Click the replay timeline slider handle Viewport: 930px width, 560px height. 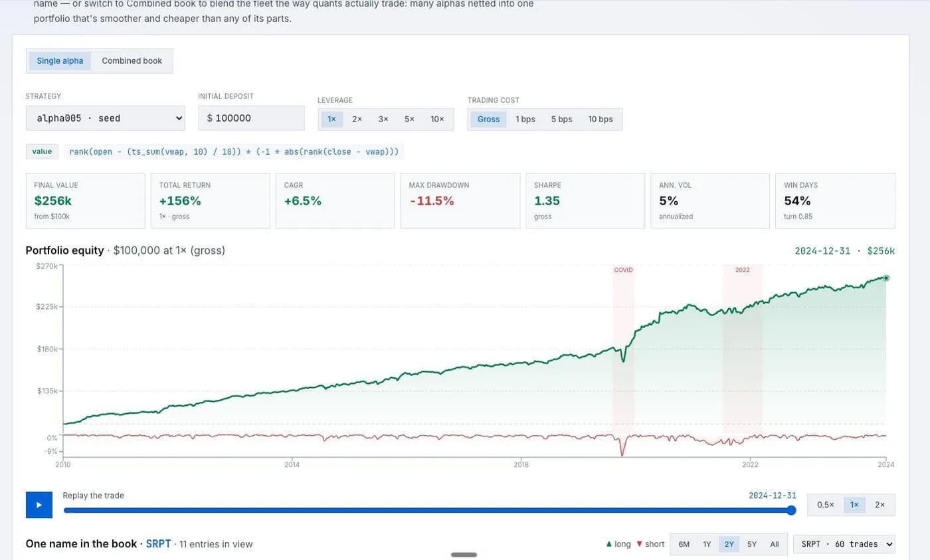click(x=791, y=510)
